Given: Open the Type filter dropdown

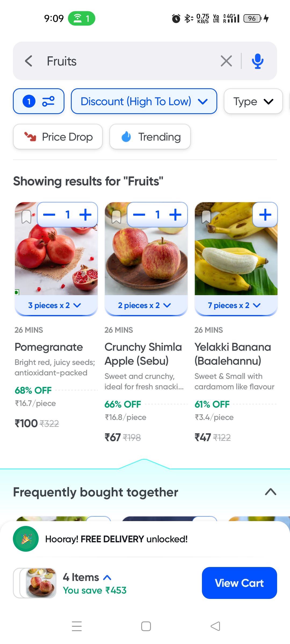Looking at the screenshot, I should [x=253, y=101].
